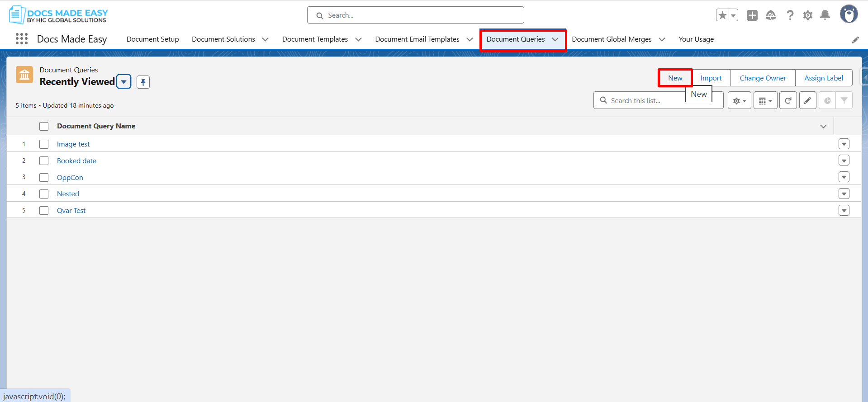Check the box beside Nested

[x=44, y=194]
